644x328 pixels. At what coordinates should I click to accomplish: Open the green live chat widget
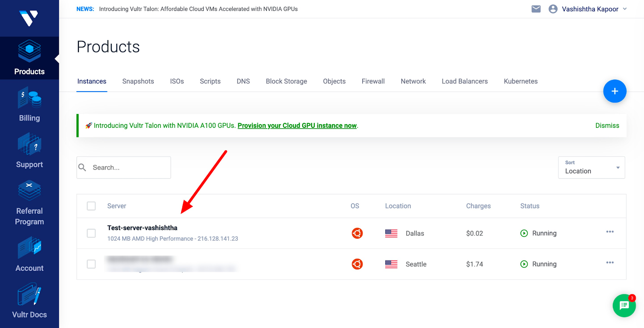[x=624, y=305]
